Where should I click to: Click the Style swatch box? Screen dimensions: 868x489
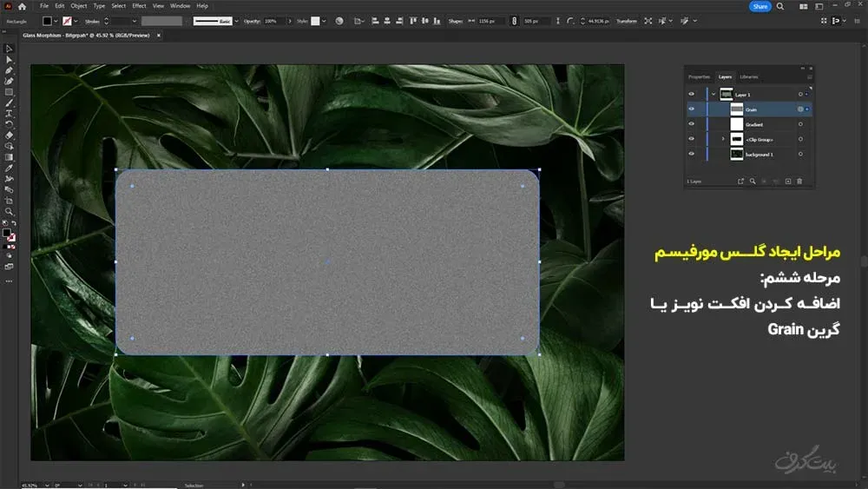pyautogui.click(x=316, y=21)
